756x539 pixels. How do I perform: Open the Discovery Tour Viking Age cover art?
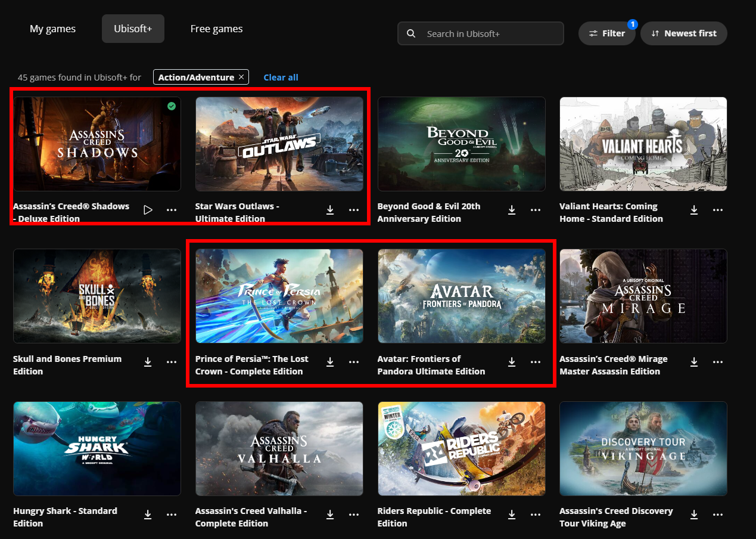point(643,448)
